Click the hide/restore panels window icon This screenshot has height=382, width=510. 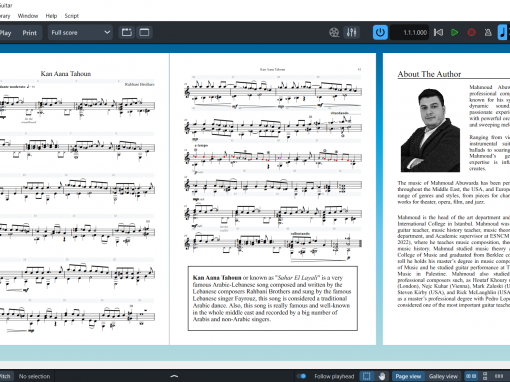(144, 32)
